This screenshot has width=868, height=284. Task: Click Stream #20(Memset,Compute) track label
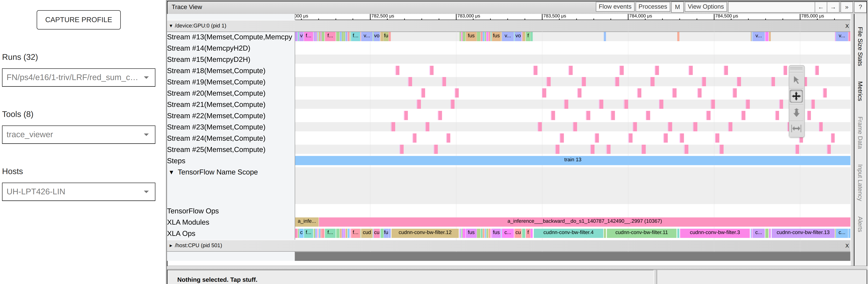click(216, 94)
